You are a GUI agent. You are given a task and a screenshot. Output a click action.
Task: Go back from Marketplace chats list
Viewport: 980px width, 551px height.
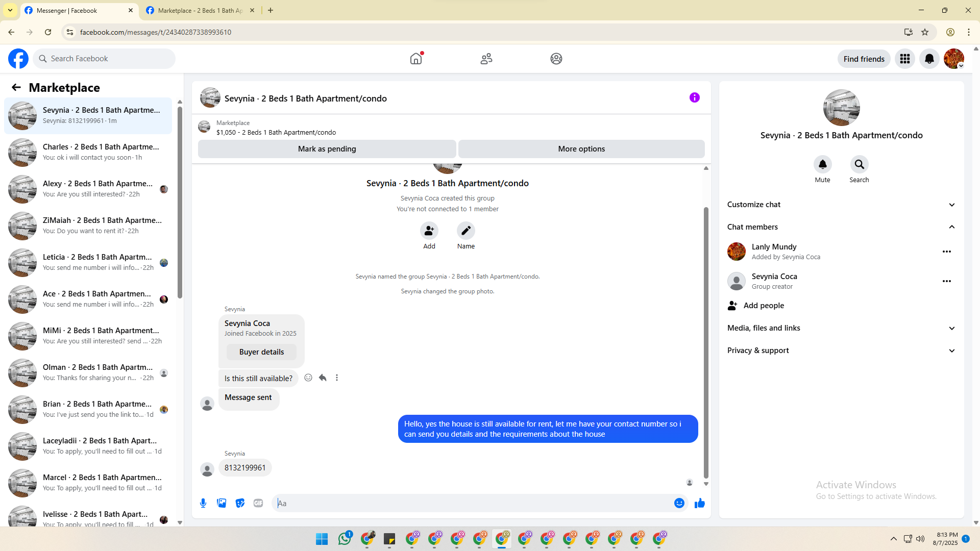click(x=16, y=88)
